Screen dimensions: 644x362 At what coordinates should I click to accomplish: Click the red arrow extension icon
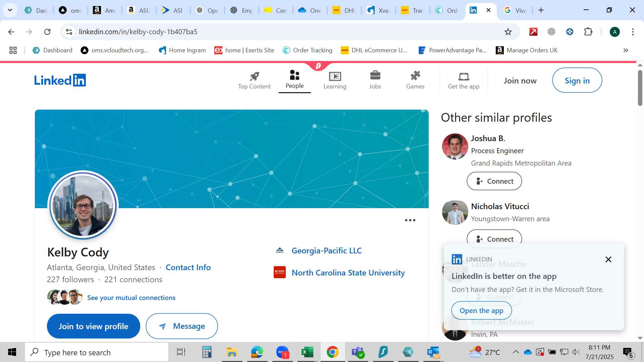coord(533,32)
